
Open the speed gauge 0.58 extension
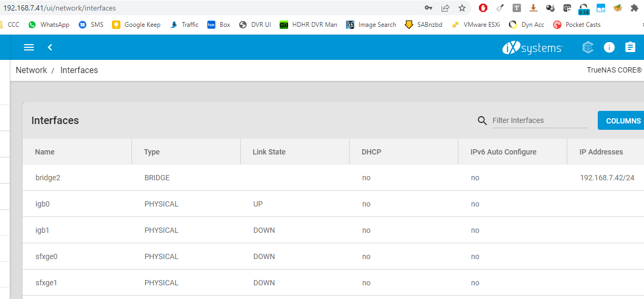[584, 9]
